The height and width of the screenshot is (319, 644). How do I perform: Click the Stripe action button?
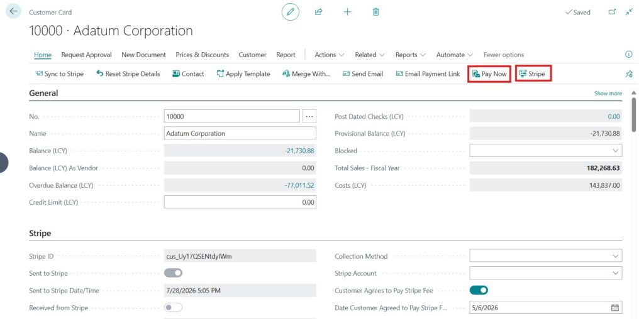[x=533, y=74]
